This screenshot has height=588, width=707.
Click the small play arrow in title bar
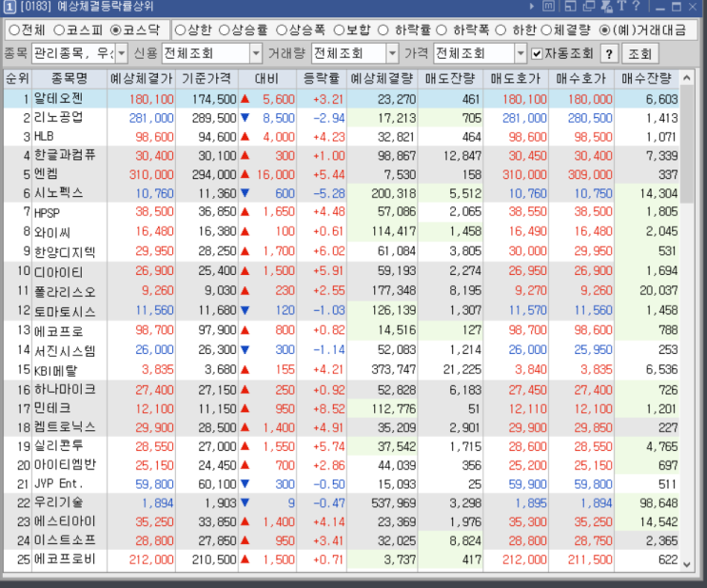click(532, 7)
